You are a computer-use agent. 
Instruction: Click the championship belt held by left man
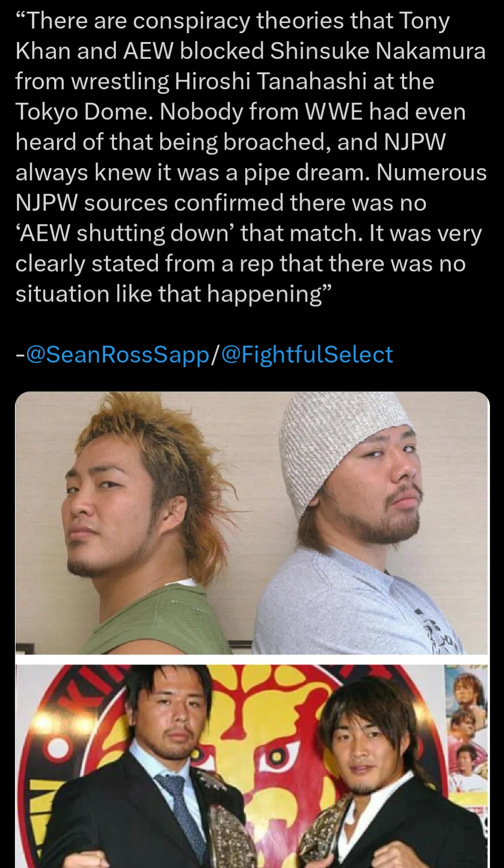click(229, 835)
